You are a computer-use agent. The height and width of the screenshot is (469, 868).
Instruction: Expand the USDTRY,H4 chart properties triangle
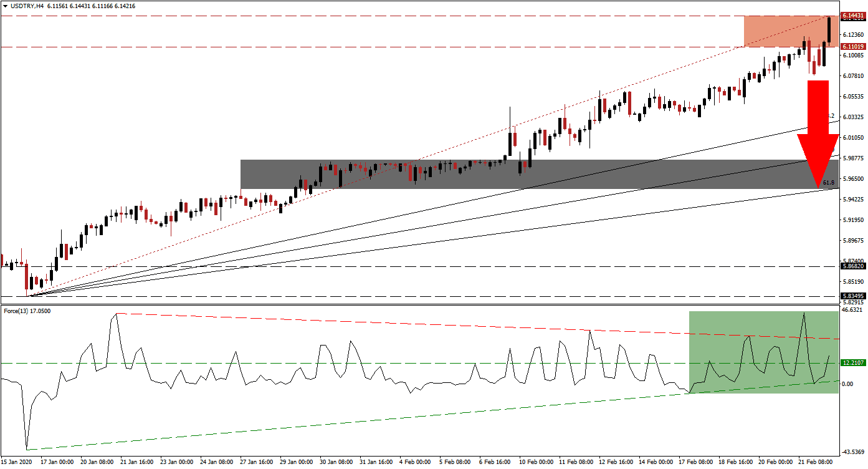coord(6,6)
